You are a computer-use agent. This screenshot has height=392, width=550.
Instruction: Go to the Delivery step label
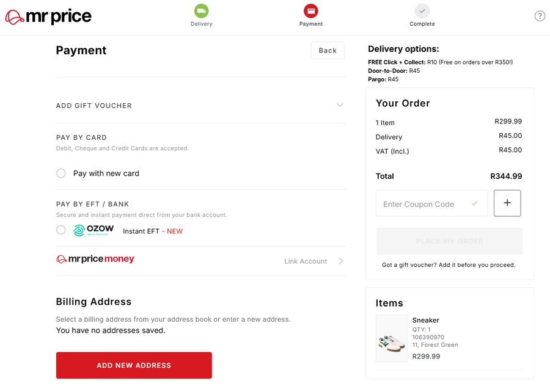point(201,24)
